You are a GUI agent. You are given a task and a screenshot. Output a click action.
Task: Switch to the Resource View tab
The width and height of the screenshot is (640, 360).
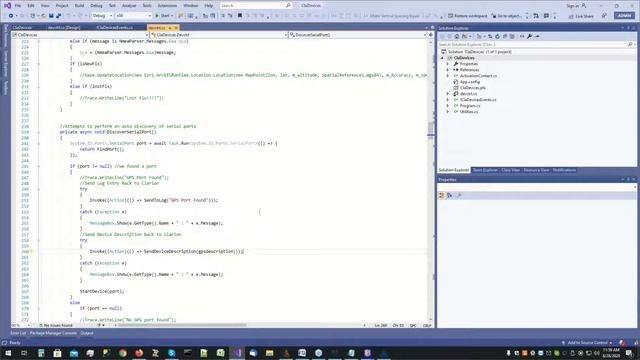[x=536, y=170]
